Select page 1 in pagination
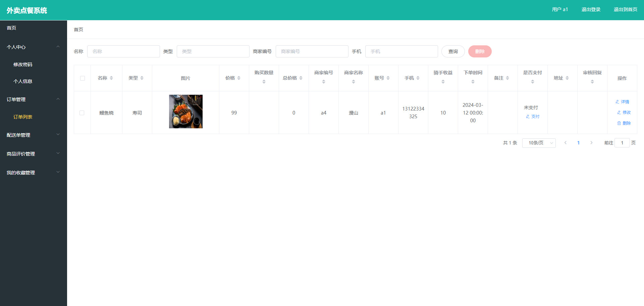Screen dimensions: 644x306 click(x=578, y=143)
